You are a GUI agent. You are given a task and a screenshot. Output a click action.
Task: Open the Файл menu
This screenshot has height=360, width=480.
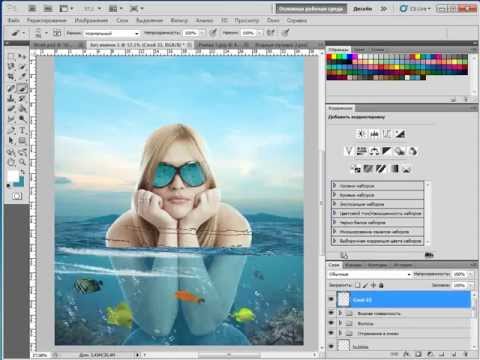[x=14, y=20]
